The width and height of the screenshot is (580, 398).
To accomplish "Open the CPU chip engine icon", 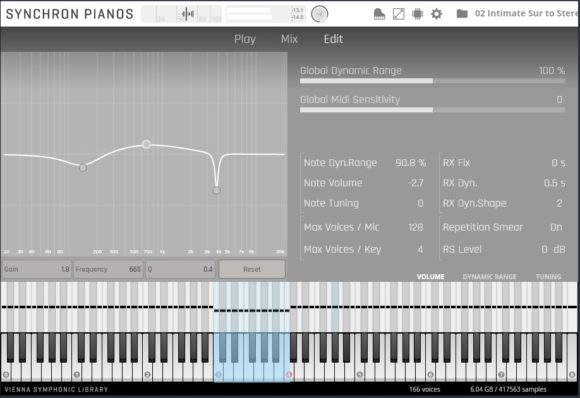I will point(417,14).
